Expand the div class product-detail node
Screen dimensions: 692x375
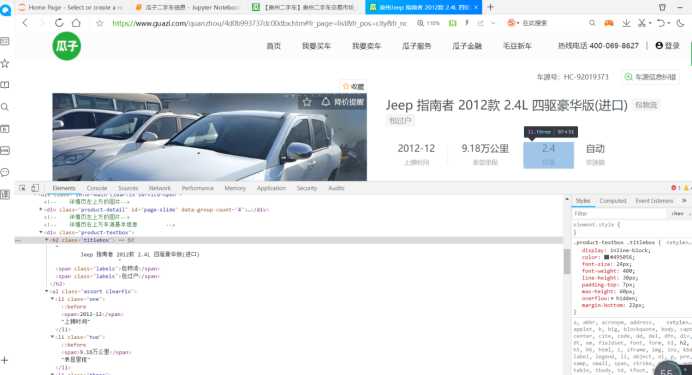(41, 210)
